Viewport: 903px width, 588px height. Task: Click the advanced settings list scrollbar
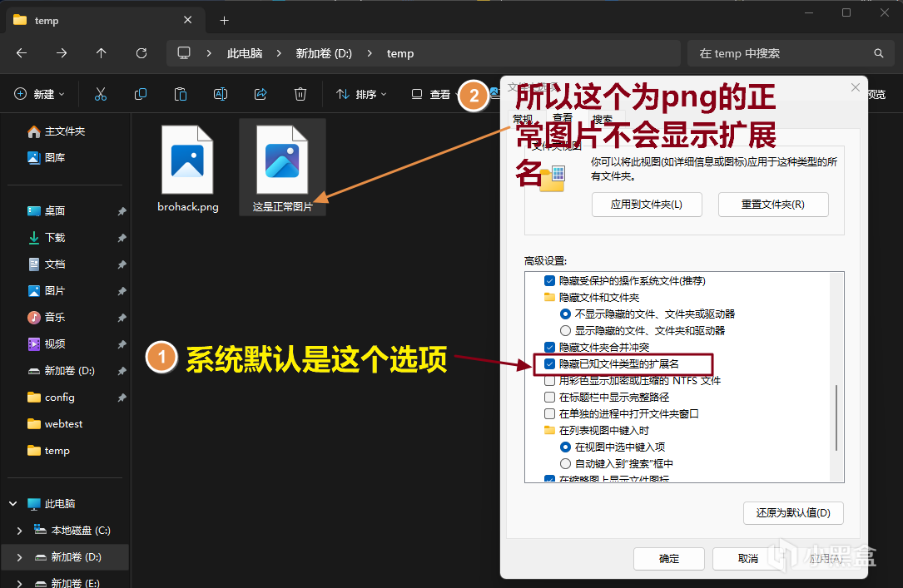836,416
